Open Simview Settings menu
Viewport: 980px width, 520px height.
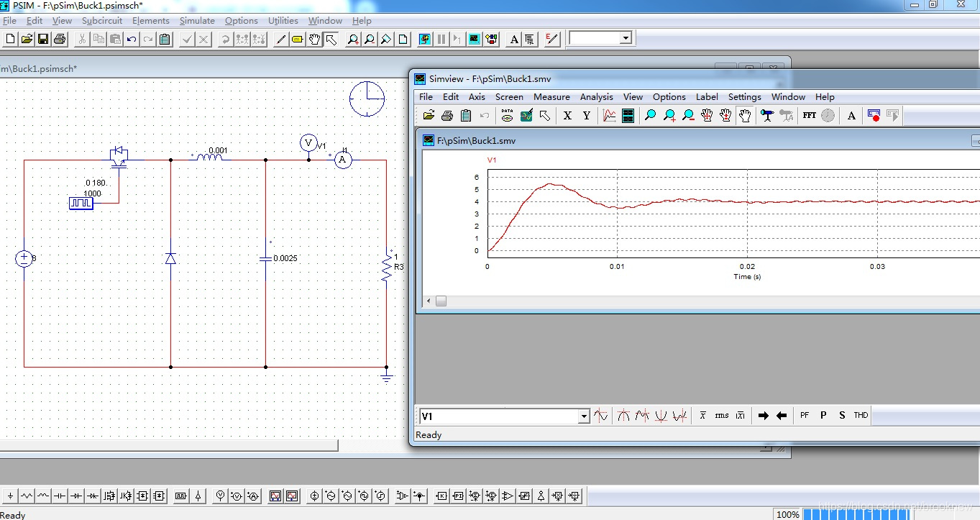[745, 97]
